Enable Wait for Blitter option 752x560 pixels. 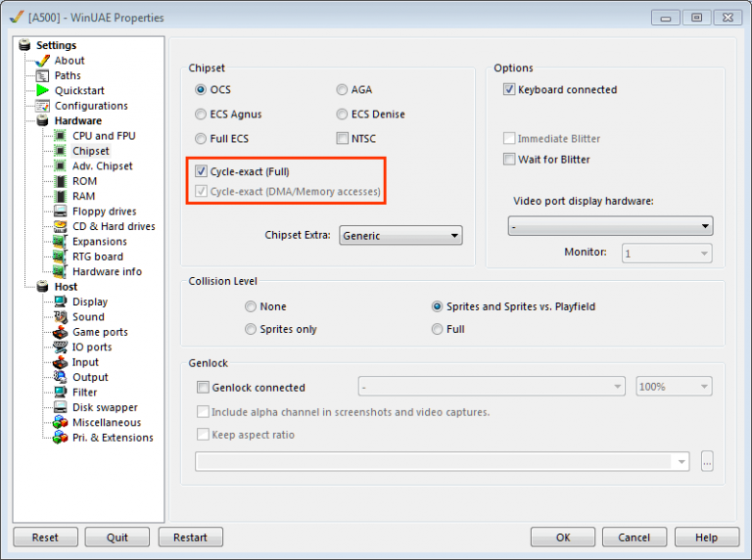[509, 160]
